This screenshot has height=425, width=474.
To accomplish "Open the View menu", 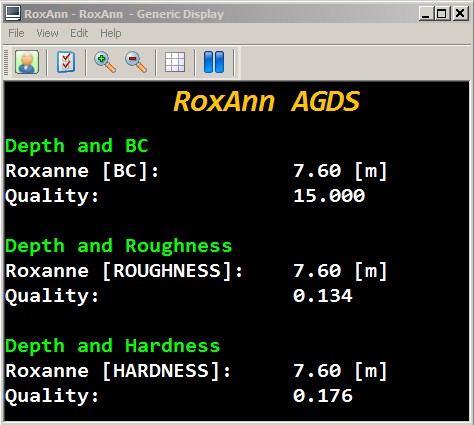I will click(47, 33).
